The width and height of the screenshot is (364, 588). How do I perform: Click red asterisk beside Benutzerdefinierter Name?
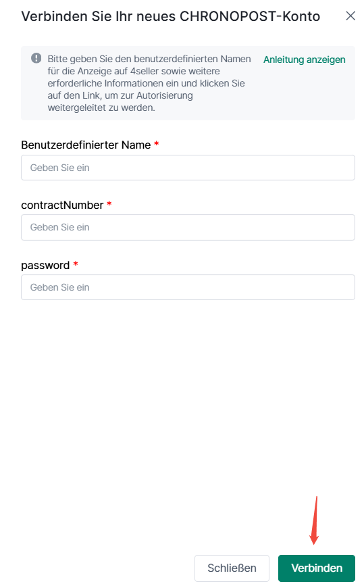click(x=156, y=144)
